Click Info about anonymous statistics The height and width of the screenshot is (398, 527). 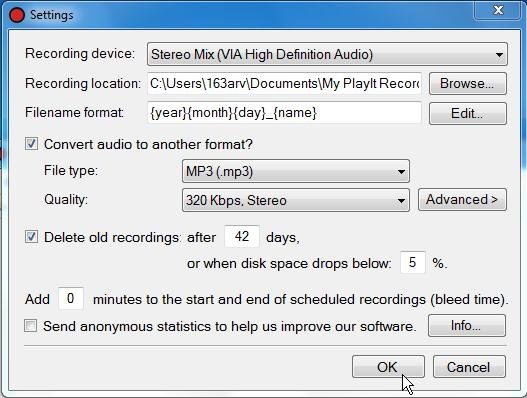467,325
